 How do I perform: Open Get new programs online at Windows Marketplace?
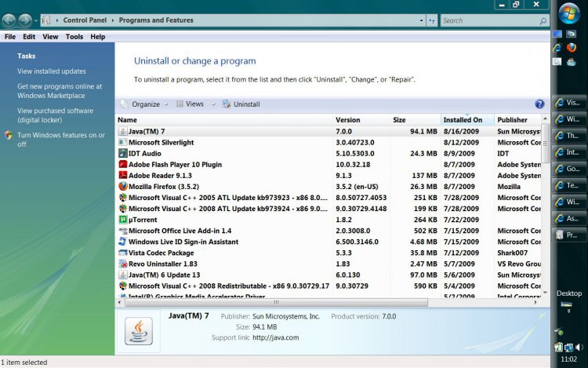point(60,91)
